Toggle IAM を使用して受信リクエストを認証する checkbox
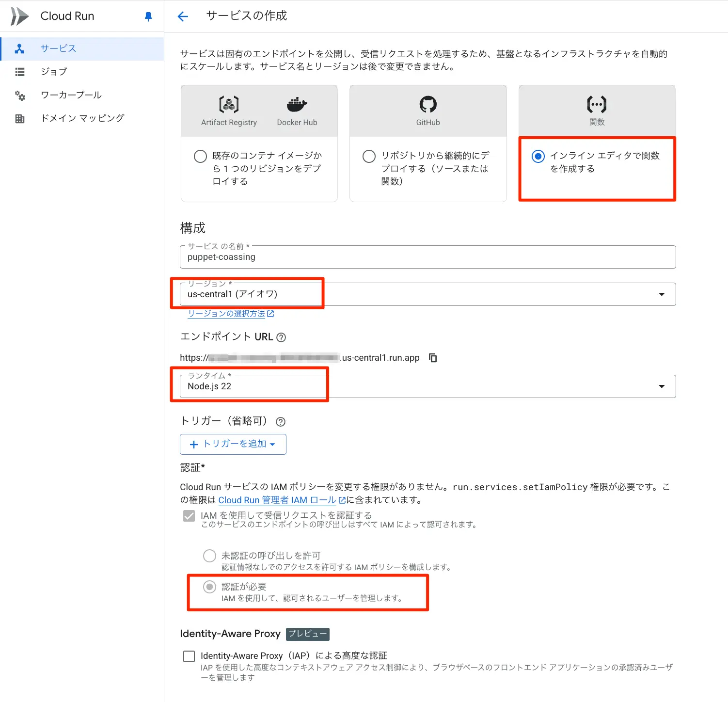 (x=189, y=516)
